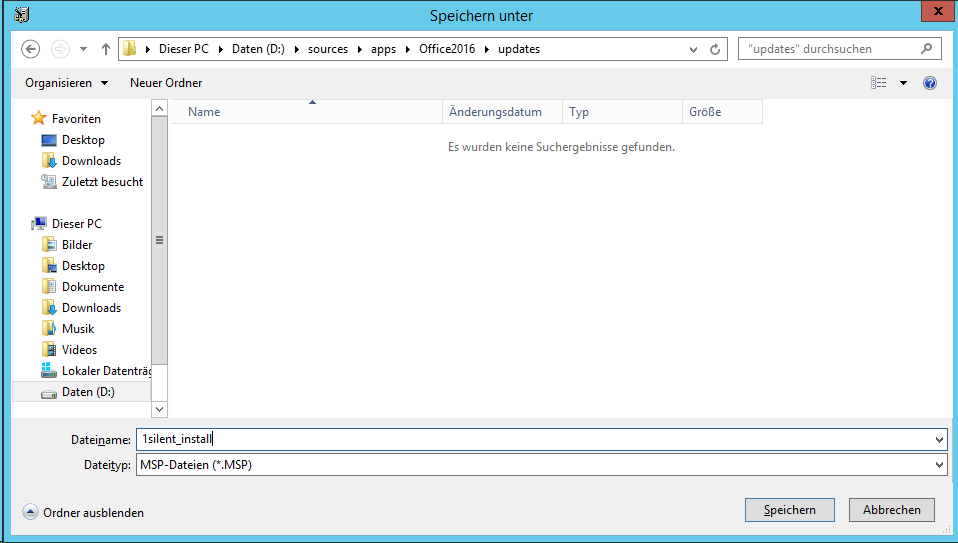
Task: Collapse folders with Ordner ausblenden
Action: click(83, 512)
